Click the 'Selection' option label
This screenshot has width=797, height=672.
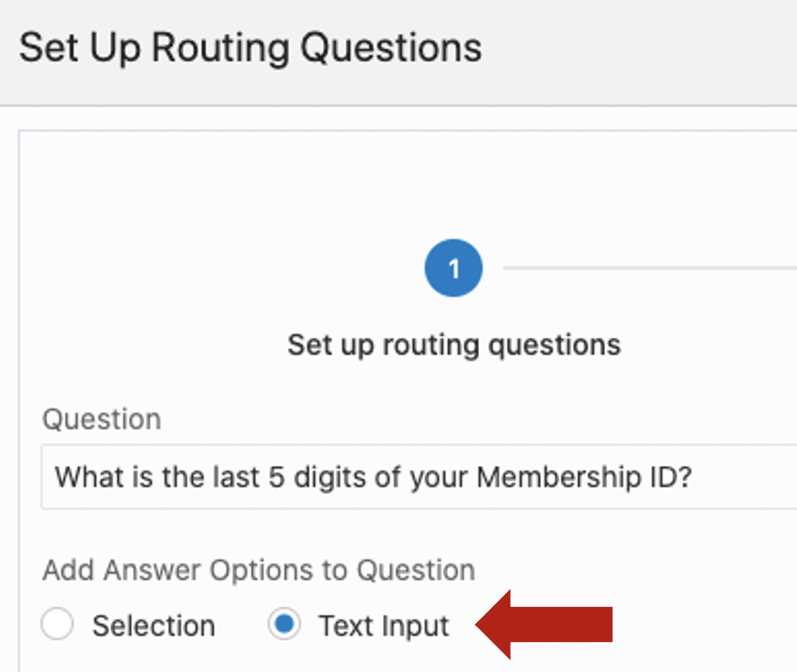click(x=153, y=626)
